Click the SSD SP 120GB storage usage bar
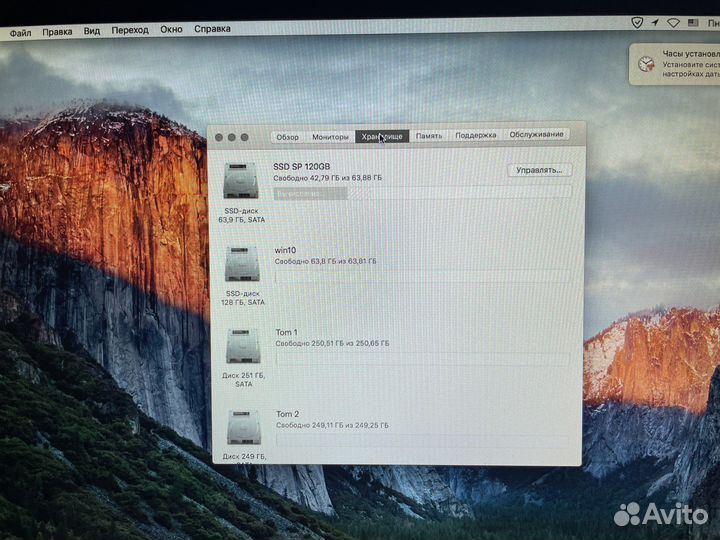Screen dimensions: 720x540 422,193
